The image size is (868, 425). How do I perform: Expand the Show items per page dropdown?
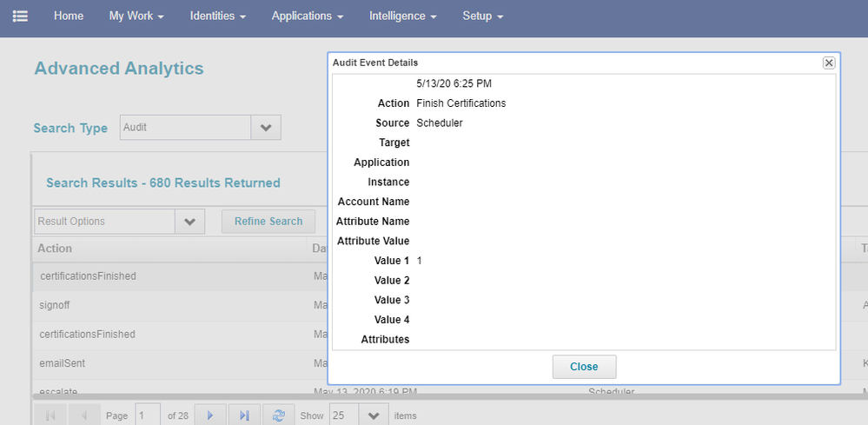tap(373, 415)
